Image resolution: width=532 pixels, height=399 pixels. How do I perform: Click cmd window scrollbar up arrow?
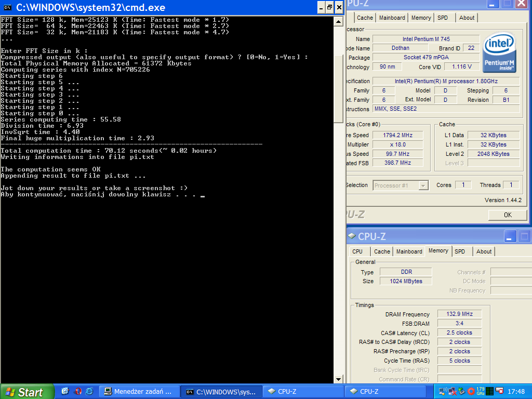tap(338, 22)
